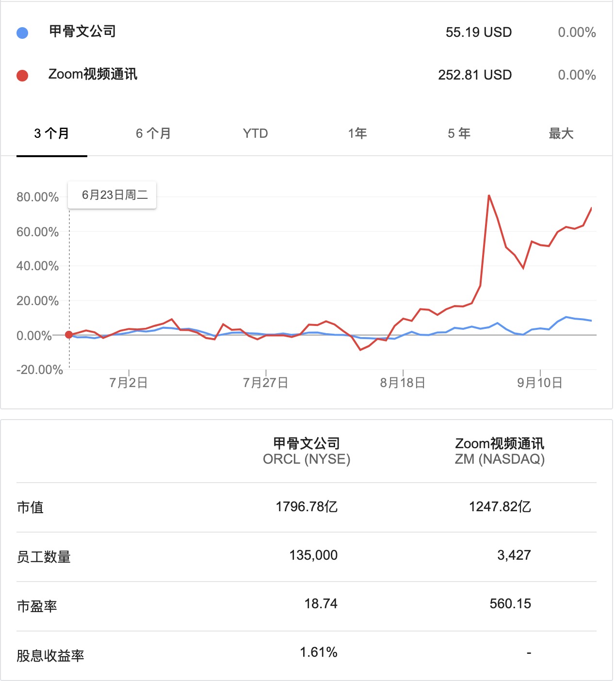Select the 3 个月 time range tab

pos(52,133)
